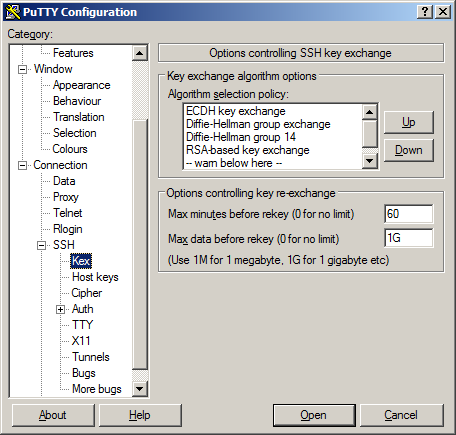This screenshot has width=456, height=435.
Task: Select Tunnels in category tree
Action: point(91,357)
